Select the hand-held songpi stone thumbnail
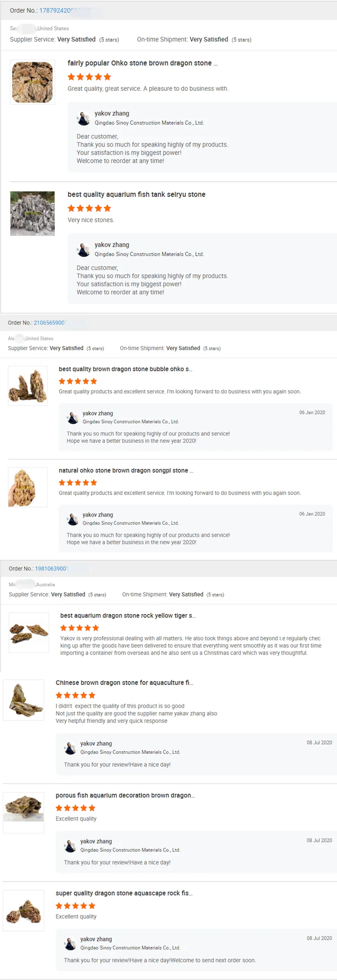 pos(28,487)
